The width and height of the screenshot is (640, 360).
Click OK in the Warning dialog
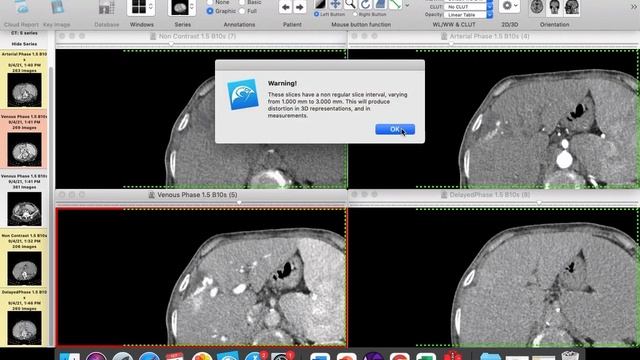(395, 129)
